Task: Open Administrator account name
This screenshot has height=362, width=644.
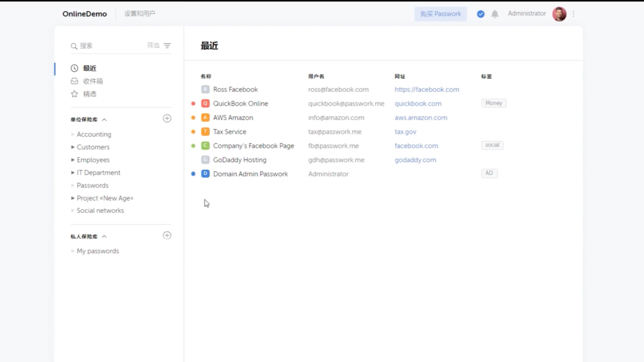Action: pyautogui.click(x=527, y=14)
